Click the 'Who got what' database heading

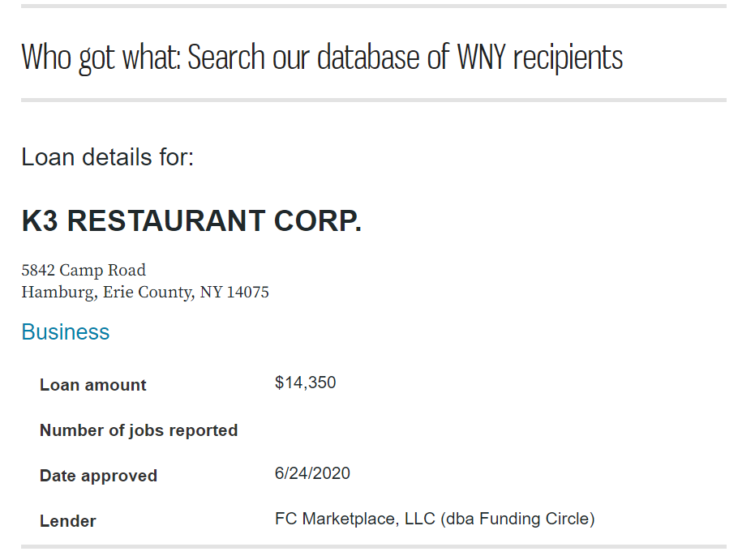tap(322, 58)
